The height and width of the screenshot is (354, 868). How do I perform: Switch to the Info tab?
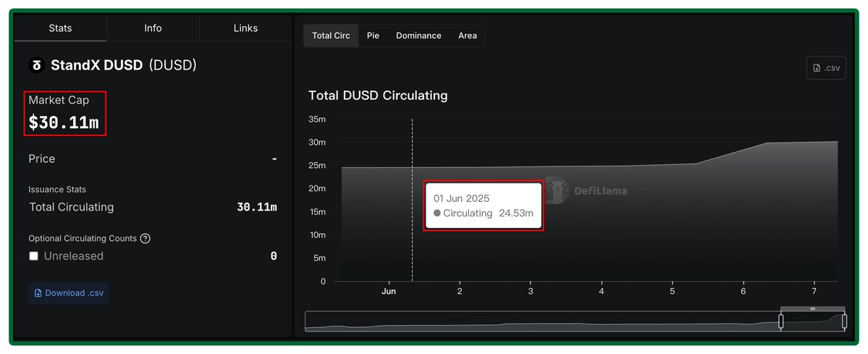point(153,28)
